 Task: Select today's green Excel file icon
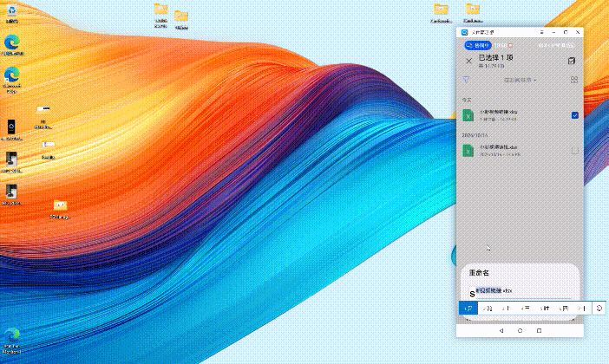click(x=468, y=115)
